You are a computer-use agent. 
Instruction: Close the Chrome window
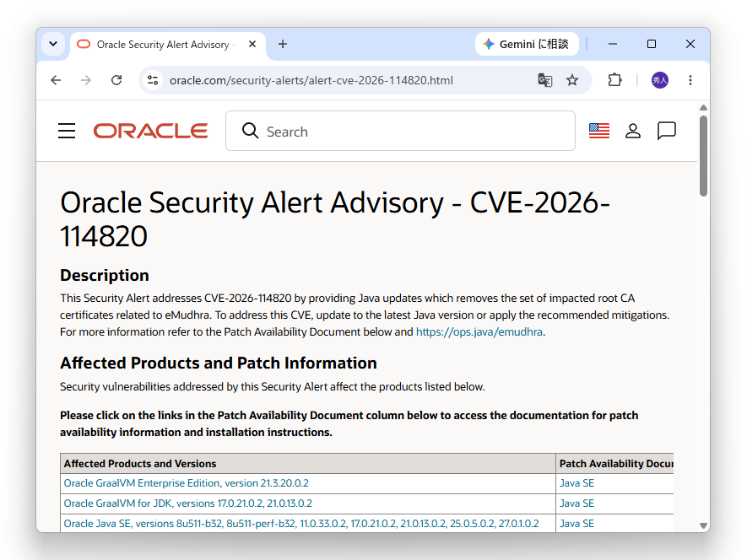click(x=690, y=45)
